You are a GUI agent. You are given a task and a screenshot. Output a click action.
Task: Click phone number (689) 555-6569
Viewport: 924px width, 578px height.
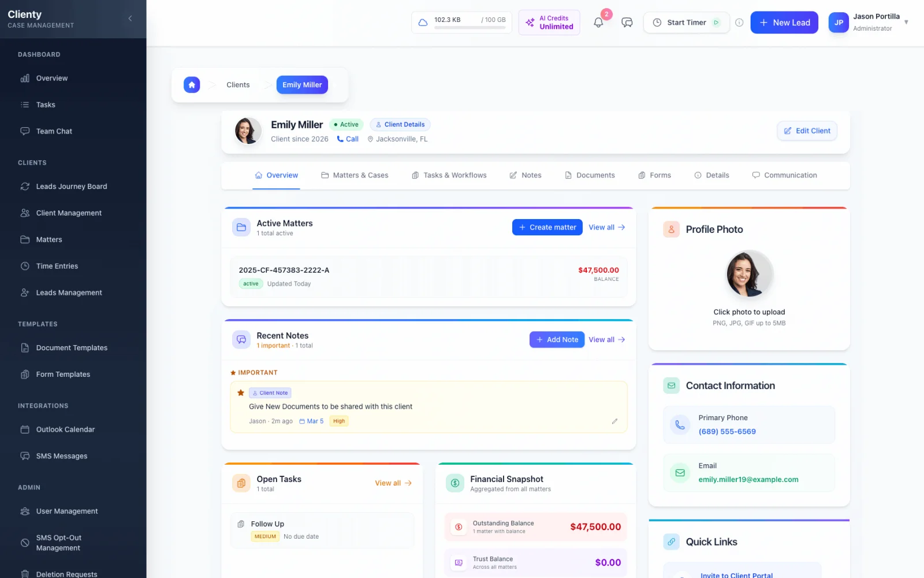tap(727, 431)
